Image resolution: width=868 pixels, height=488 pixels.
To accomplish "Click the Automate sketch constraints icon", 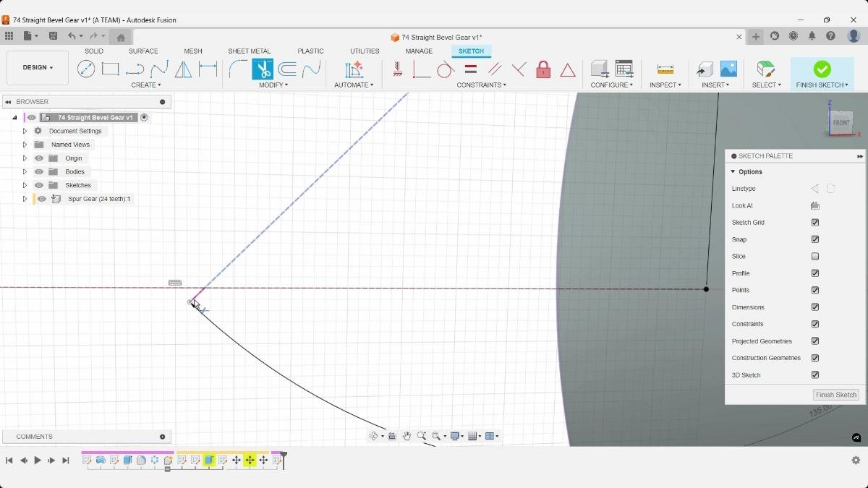I will (354, 69).
